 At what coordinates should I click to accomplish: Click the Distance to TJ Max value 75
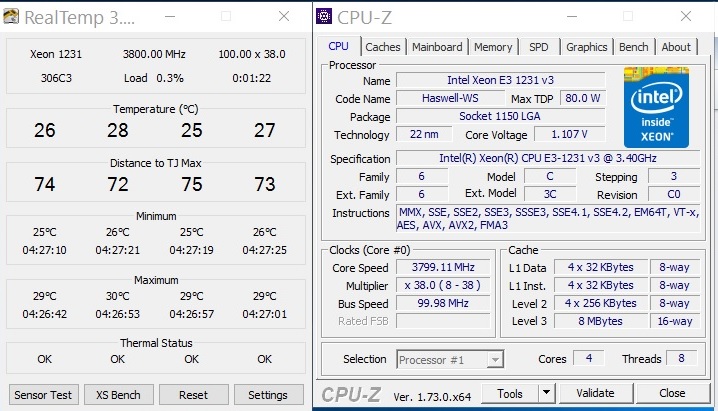(x=191, y=184)
